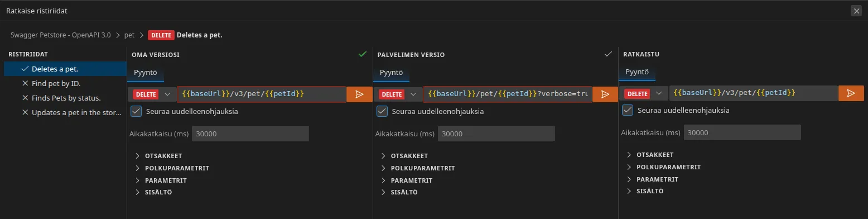Select conflict 'Deletes a pet.' in list
The height and width of the screenshot is (219, 868).
pyautogui.click(x=65, y=69)
